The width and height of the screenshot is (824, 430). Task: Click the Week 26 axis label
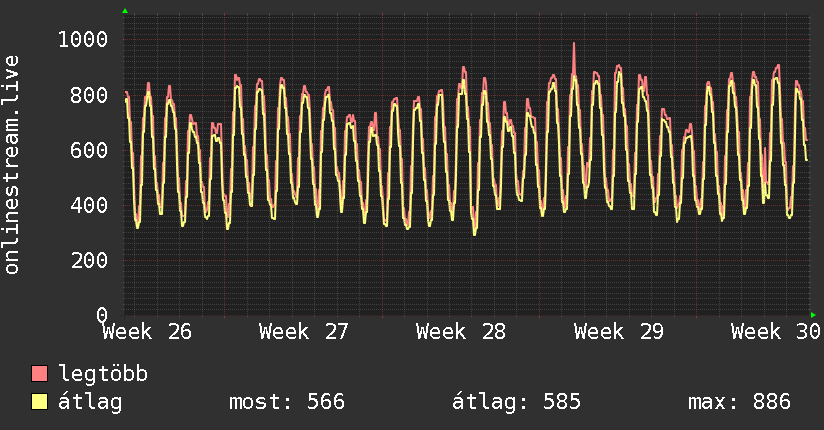(x=147, y=332)
